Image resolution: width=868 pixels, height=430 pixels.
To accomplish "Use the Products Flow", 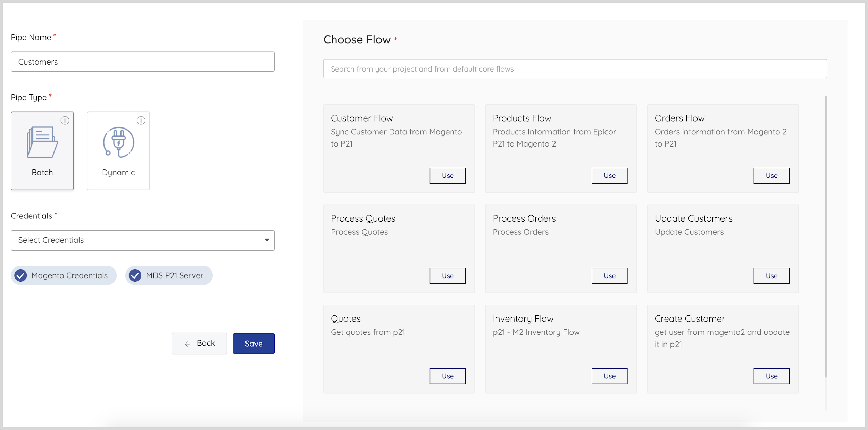I will (x=609, y=176).
